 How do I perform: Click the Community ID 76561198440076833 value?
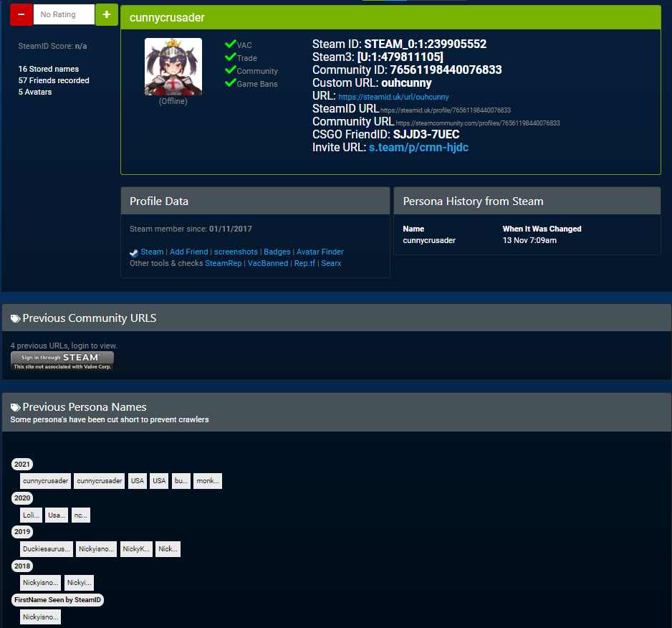446,70
